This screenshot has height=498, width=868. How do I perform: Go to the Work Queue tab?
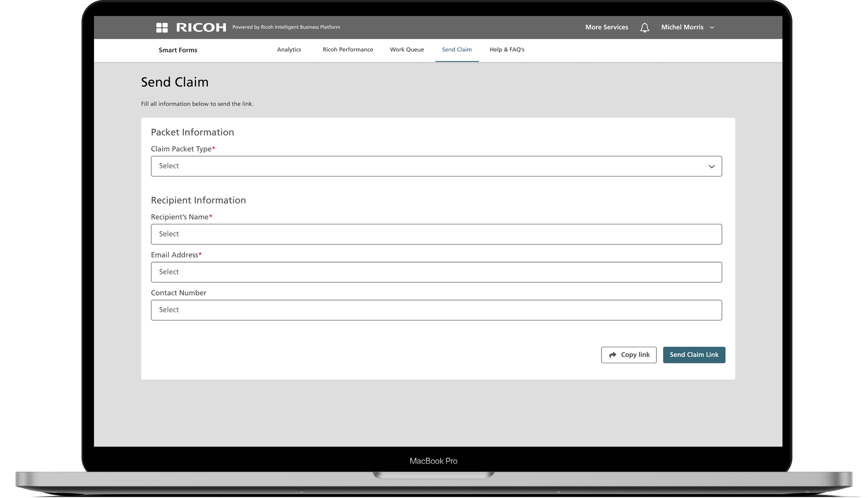(x=407, y=50)
